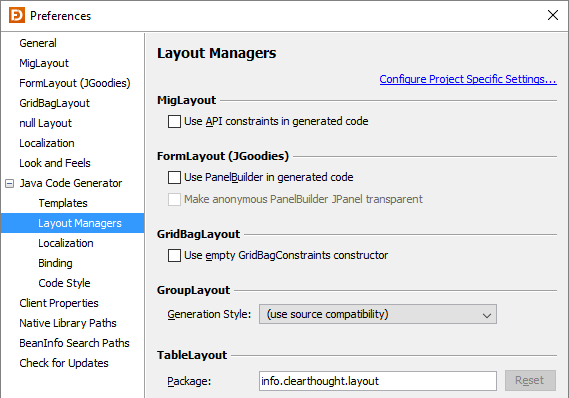Select Look and Feels page
This screenshot has height=398, width=569.
tap(55, 163)
